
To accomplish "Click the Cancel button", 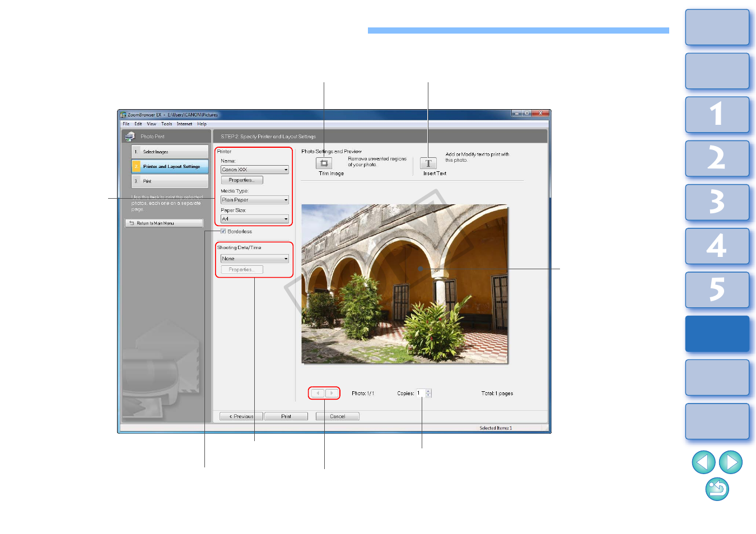I will (338, 416).
